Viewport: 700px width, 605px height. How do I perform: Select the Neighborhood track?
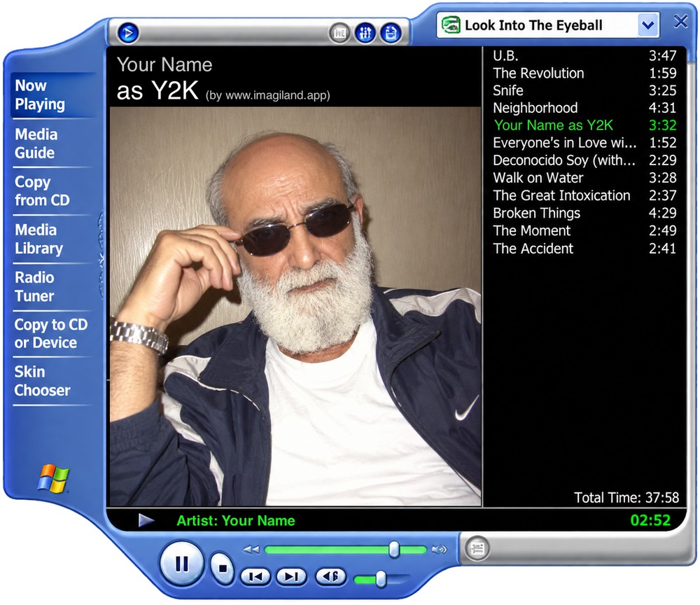pos(584,108)
